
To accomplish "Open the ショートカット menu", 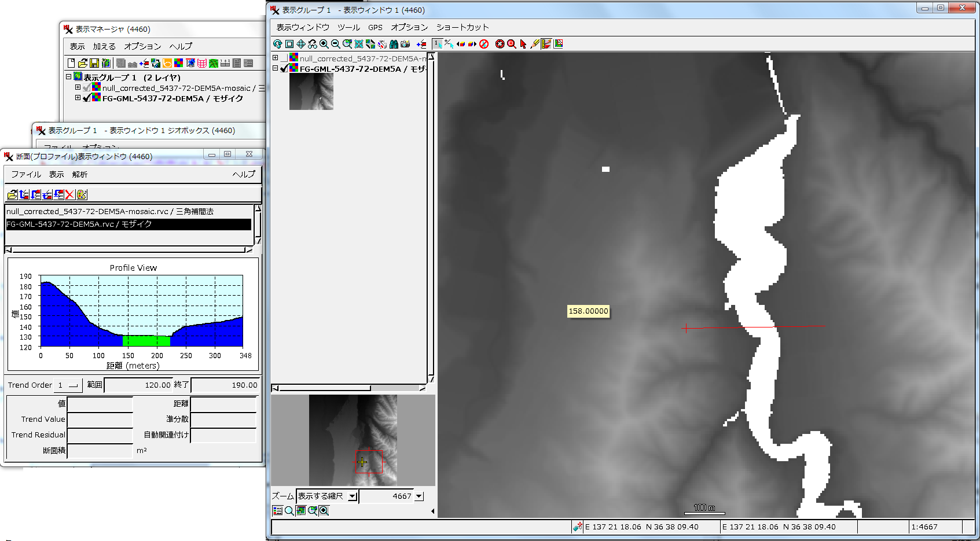I will pyautogui.click(x=463, y=27).
